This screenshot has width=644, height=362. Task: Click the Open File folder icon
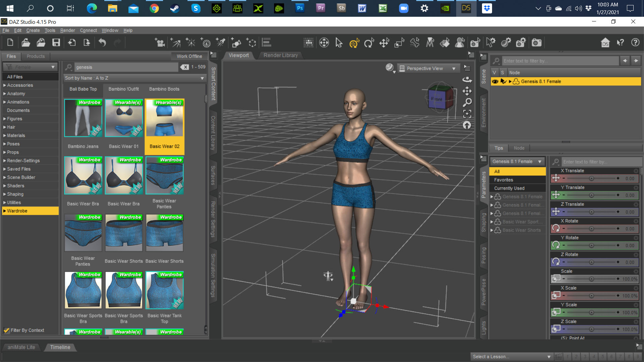pos(26,43)
